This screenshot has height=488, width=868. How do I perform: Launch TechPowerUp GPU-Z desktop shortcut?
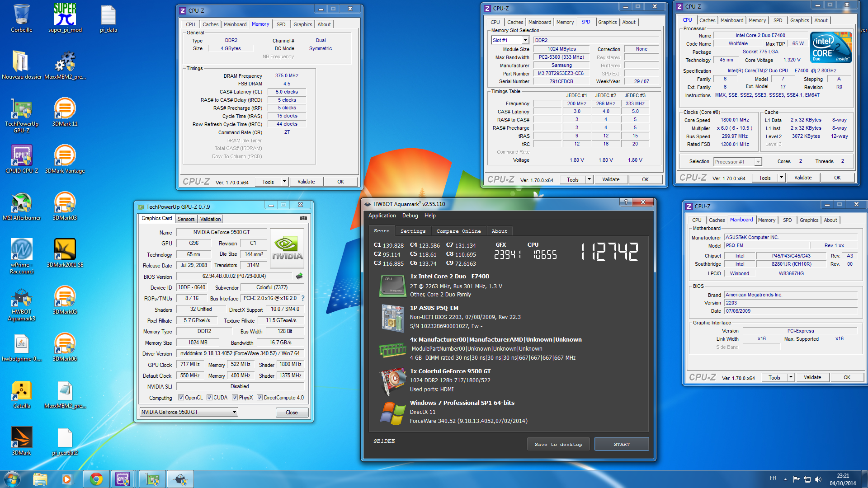pos(21,116)
